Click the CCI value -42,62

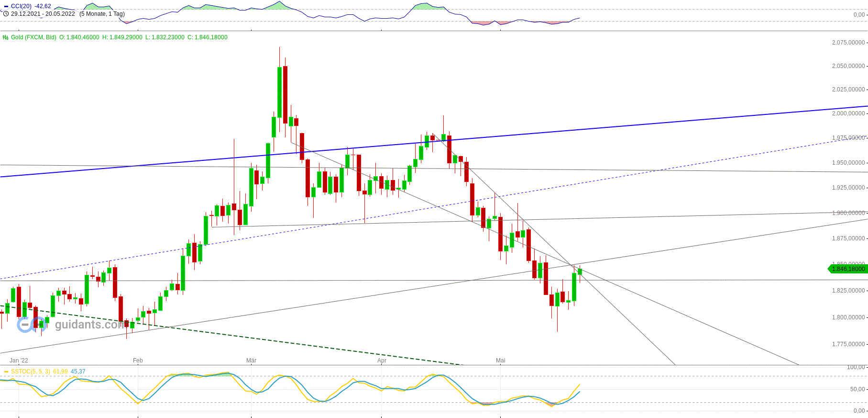coord(43,6)
